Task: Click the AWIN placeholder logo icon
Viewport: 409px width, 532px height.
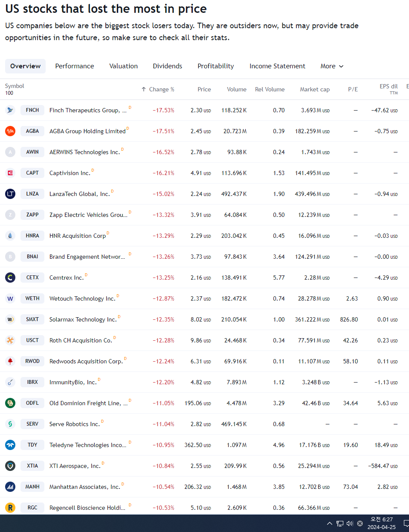Action: 10,152
